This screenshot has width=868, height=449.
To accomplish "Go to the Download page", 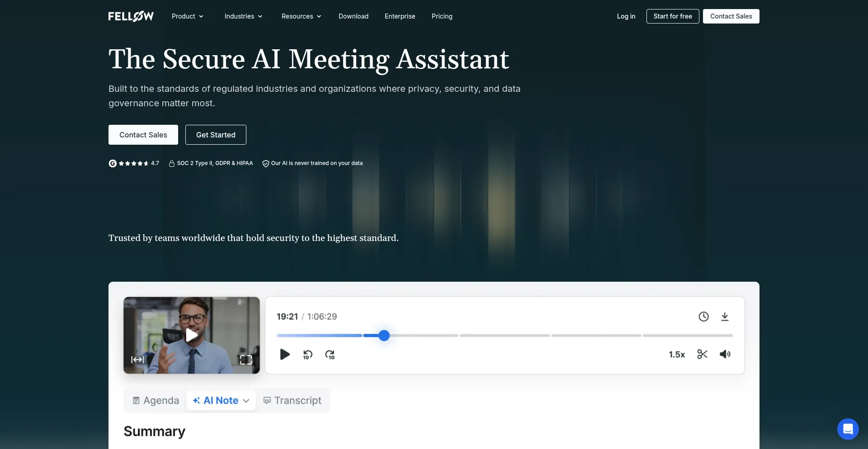I will (x=354, y=16).
